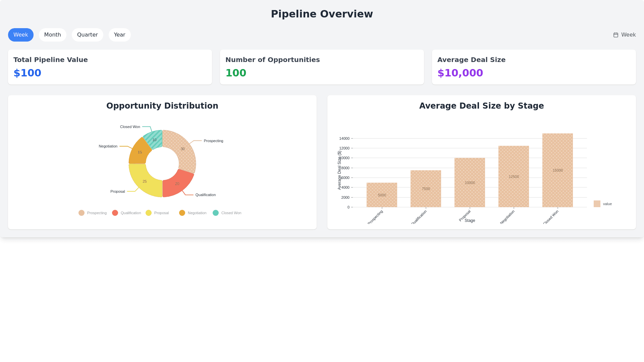Toggle the Qualification legend entry
Screen dimensions: 644x362
[115, 213]
